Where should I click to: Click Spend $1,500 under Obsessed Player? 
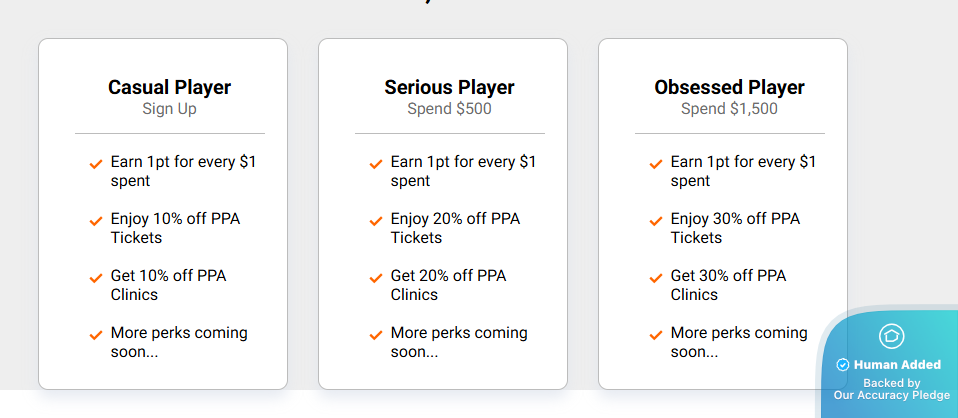729,109
